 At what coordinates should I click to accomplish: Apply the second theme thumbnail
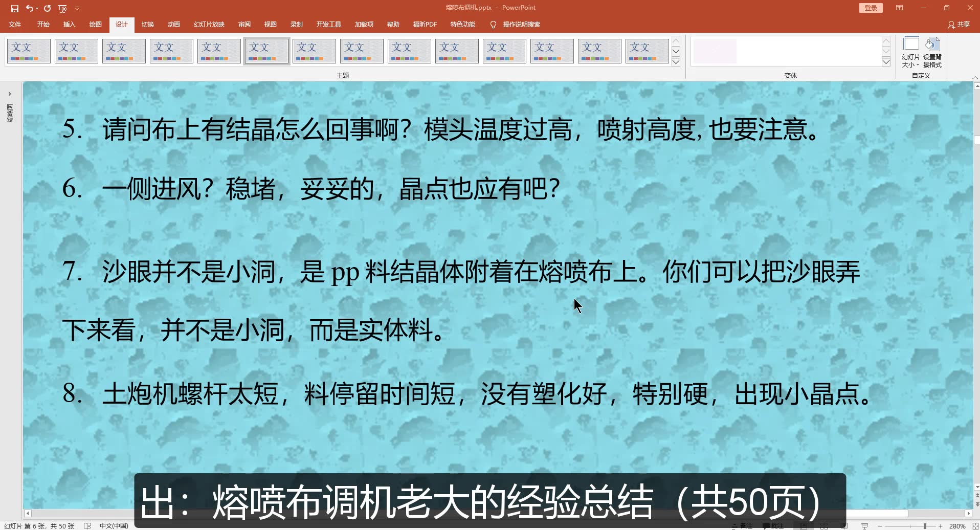tap(76, 51)
